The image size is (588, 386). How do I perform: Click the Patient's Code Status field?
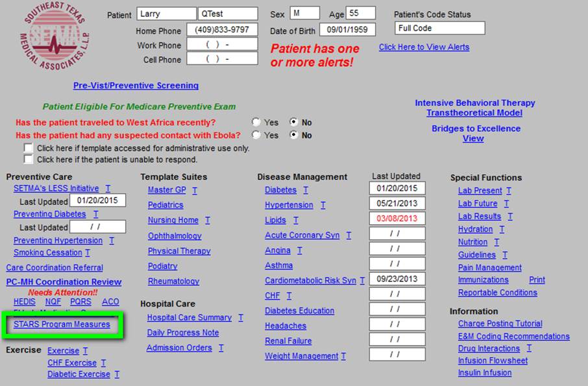tap(439, 28)
